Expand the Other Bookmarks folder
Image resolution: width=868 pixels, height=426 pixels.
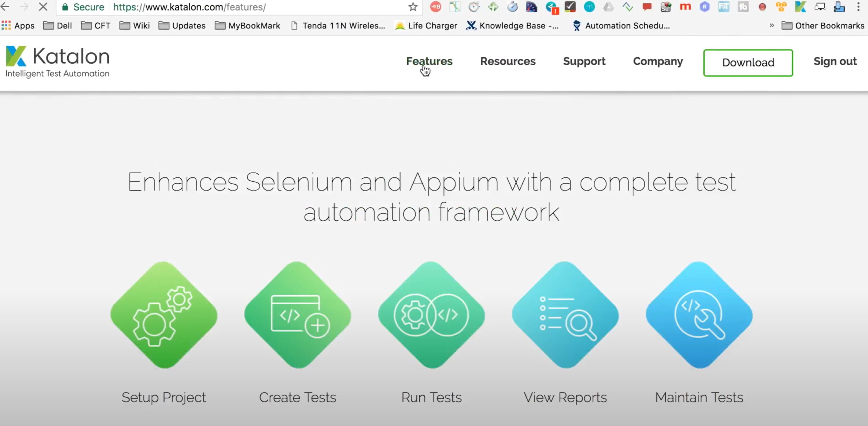coord(823,26)
